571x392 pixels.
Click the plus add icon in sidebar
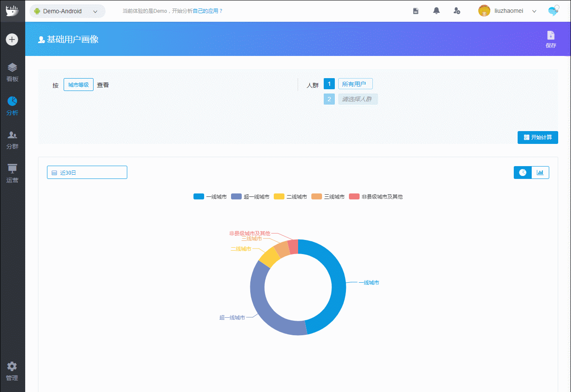(x=12, y=40)
